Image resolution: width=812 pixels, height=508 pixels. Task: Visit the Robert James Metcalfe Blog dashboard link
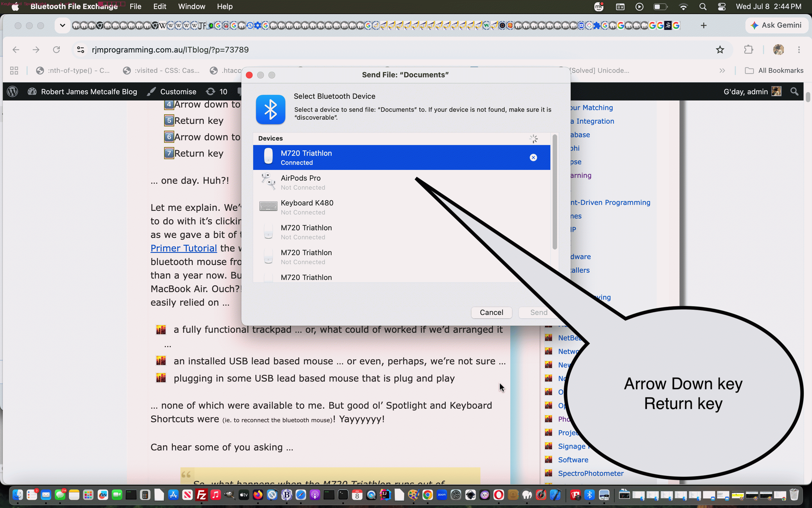(x=83, y=92)
